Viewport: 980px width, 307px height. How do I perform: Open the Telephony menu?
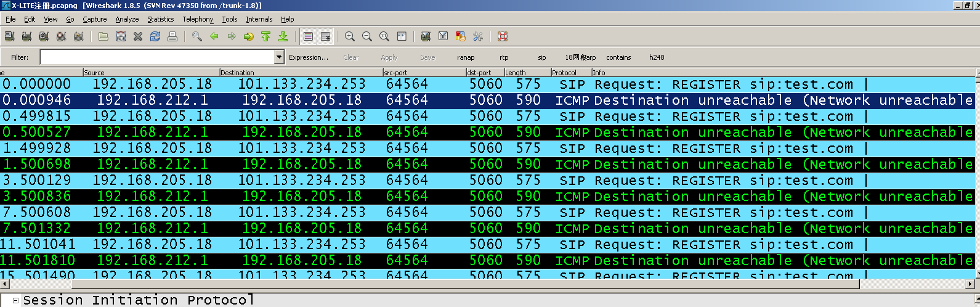[198, 19]
